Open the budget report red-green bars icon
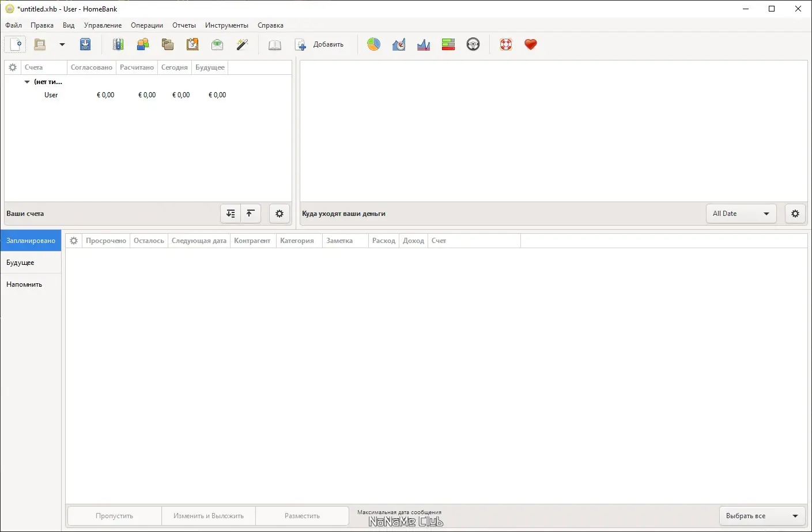Image resolution: width=812 pixels, height=532 pixels. coord(448,44)
